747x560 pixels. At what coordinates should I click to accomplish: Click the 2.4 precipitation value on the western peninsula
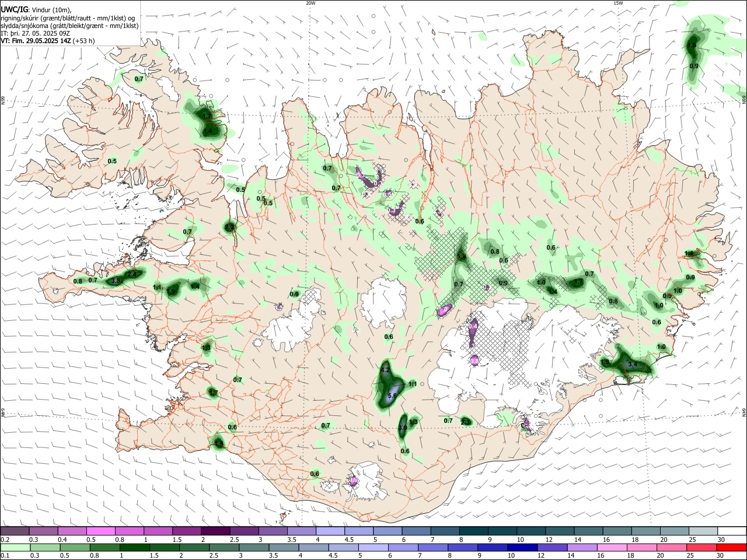pyautogui.click(x=132, y=274)
